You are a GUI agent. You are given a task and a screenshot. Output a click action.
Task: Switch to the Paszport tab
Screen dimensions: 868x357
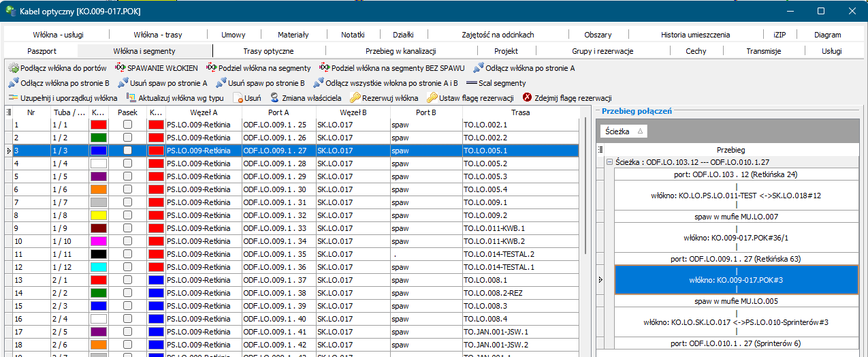pyautogui.click(x=42, y=51)
